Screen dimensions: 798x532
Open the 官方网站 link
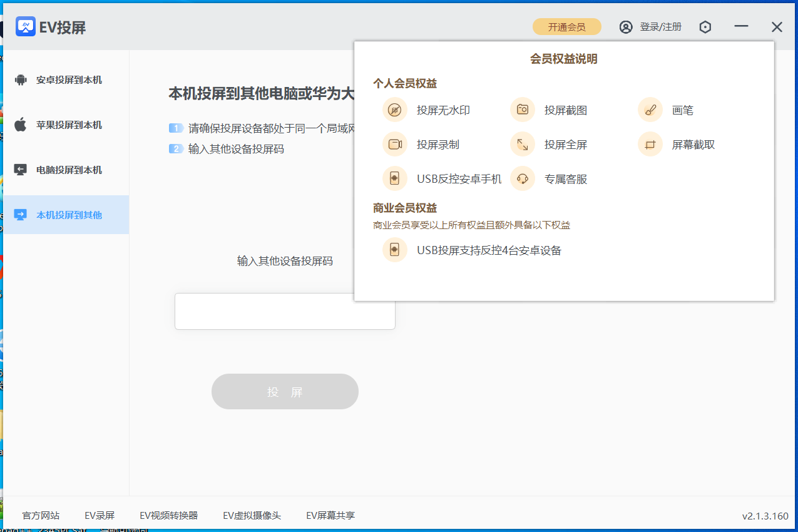41,516
